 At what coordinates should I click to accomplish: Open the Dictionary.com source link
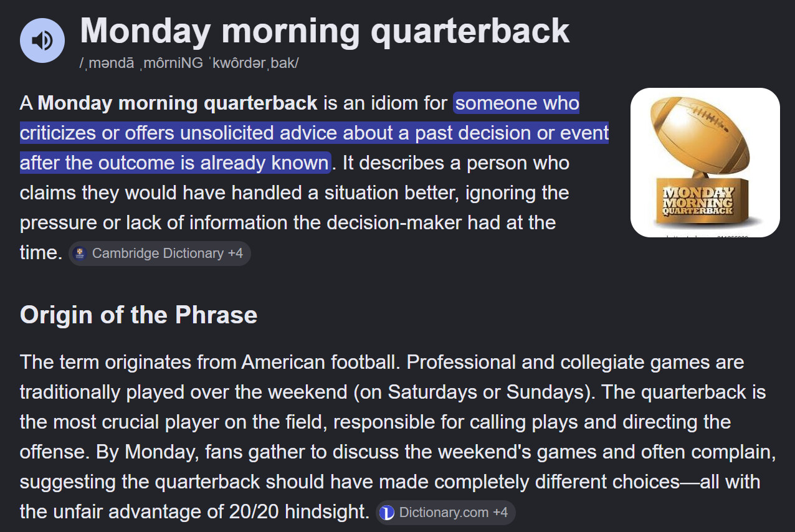coord(444,513)
